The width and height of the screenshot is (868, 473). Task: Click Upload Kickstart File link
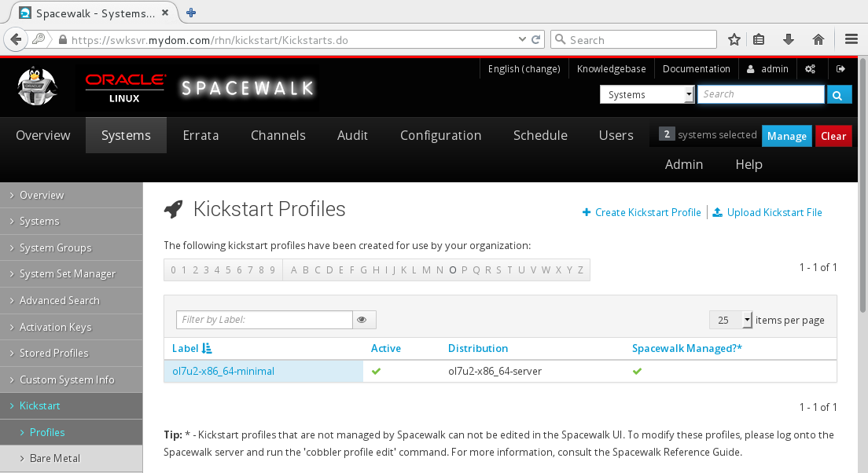click(x=767, y=212)
